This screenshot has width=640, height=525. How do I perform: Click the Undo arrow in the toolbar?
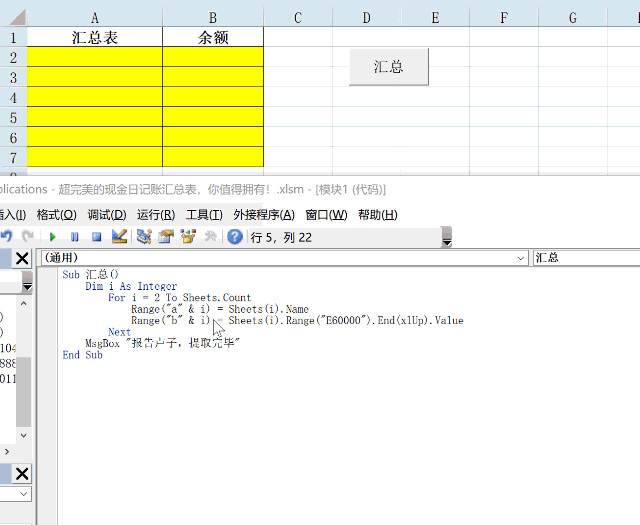tap(6, 237)
